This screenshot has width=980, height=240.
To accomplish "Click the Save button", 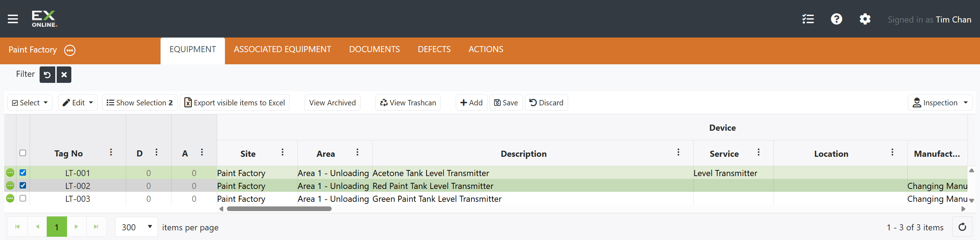I will pyautogui.click(x=506, y=103).
